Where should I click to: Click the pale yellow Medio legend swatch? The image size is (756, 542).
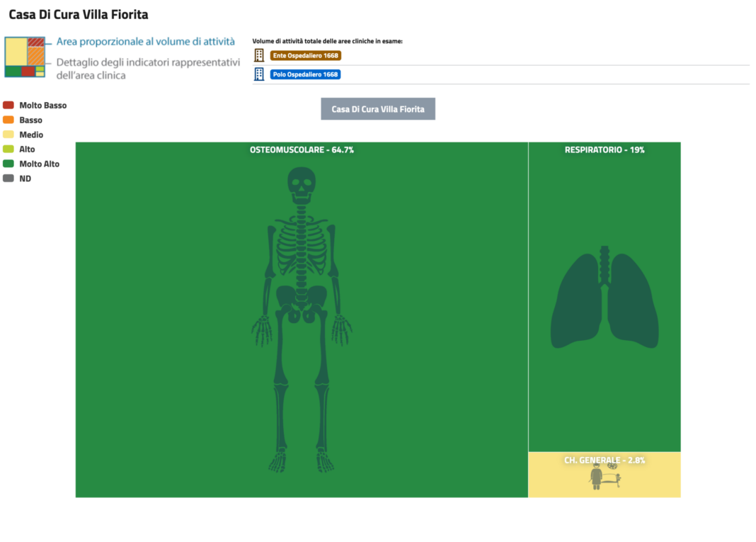pyautogui.click(x=8, y=135)
